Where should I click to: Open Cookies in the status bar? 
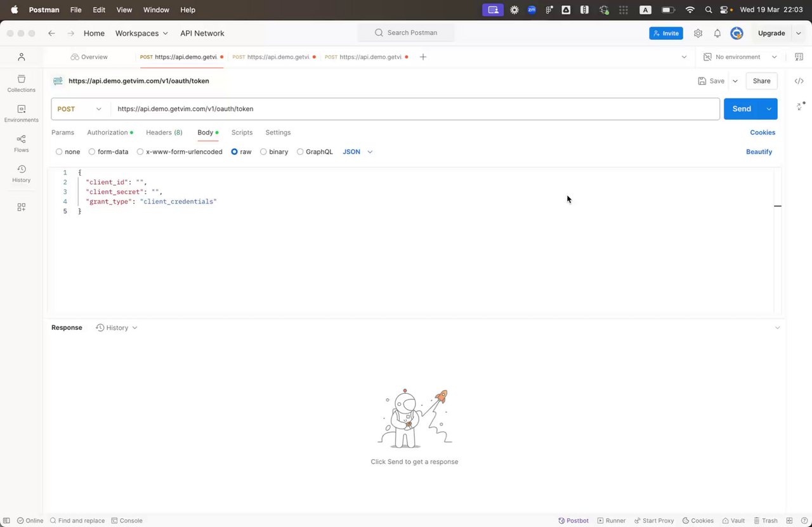coord(698,521)
